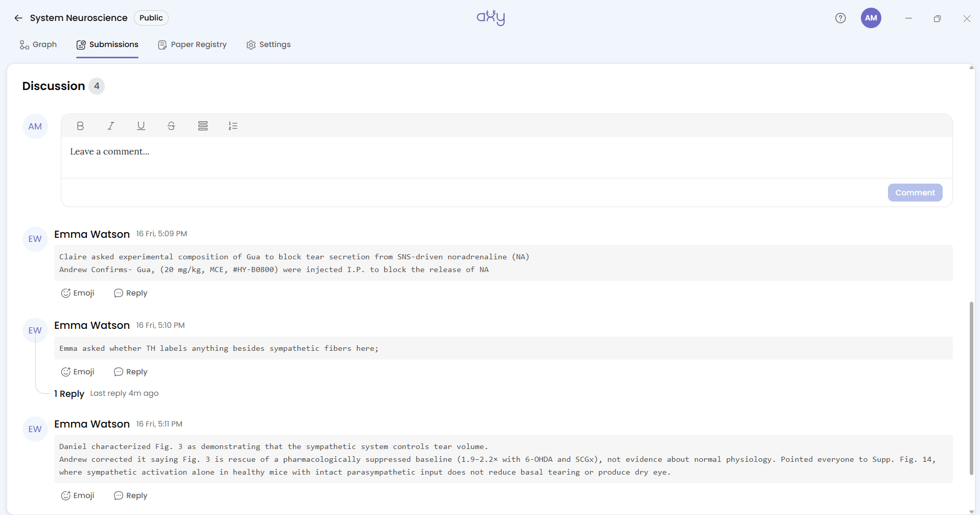Screen dimensions: 980x515
Task: Switch to the Graph tab
Action: tap(38, 44)
